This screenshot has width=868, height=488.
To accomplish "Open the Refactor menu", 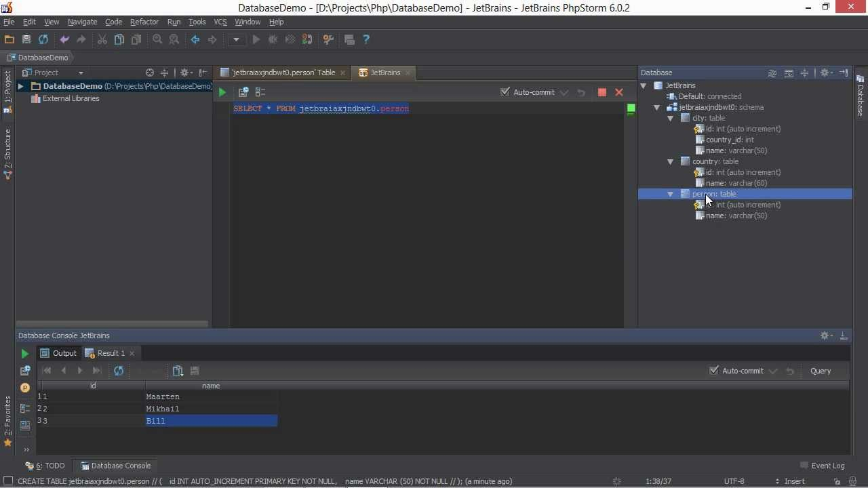I will 144,22.
